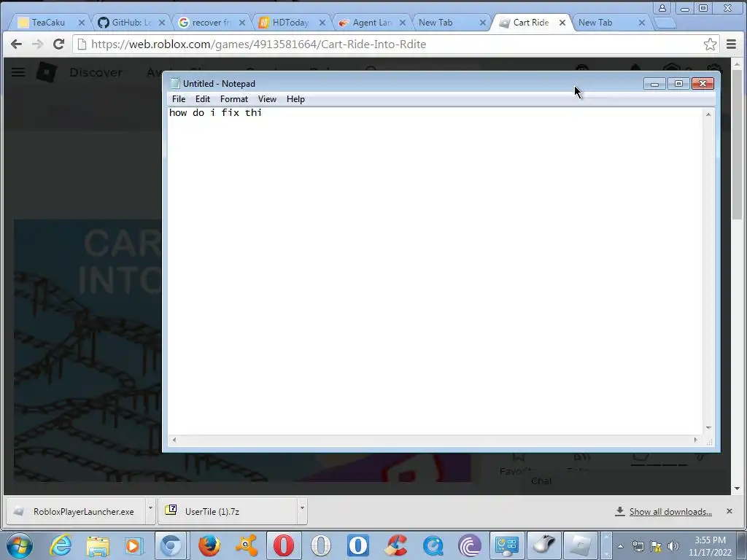Open a new browser tab button
The width and height of the screenshot is (747, 560).
coord(665,23)
